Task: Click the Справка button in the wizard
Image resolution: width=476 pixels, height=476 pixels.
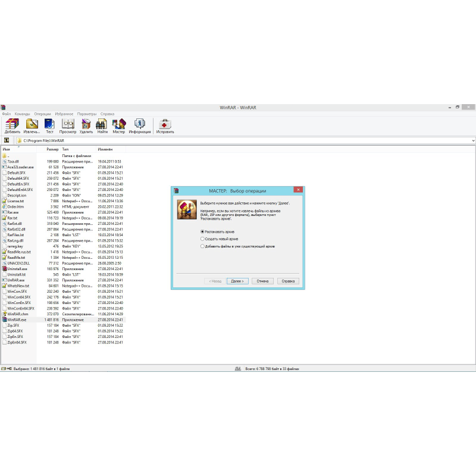Action: coord(287,281)
